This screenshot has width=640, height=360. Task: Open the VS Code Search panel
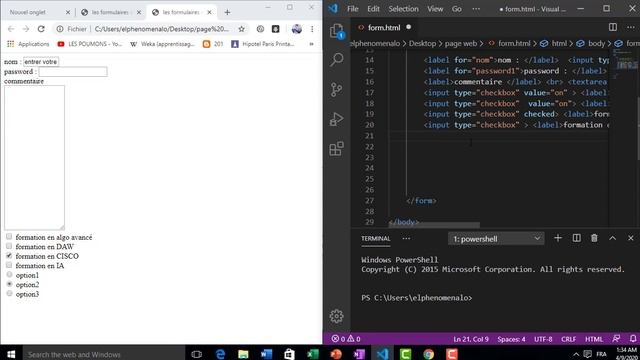coord(336,60)
